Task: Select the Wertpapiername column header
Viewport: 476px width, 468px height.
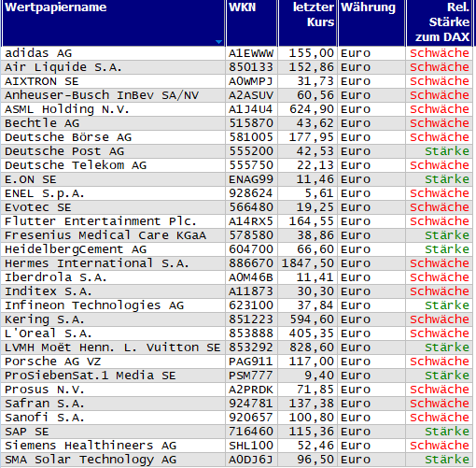Action: [x=113, y=23]
